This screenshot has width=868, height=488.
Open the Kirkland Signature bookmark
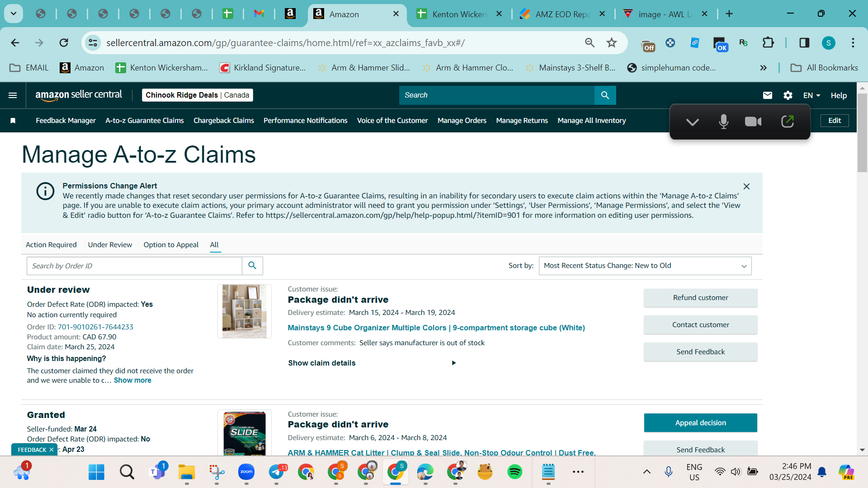[263, 68]
